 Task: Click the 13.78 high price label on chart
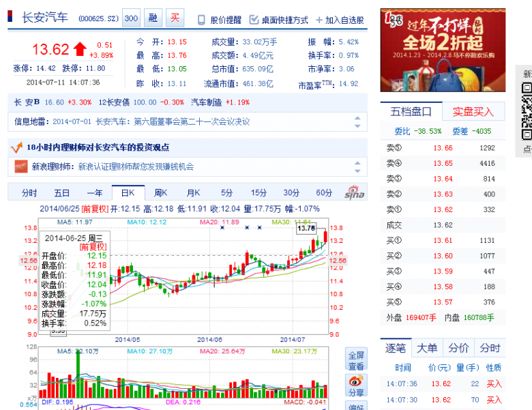(x=307, y=228)
